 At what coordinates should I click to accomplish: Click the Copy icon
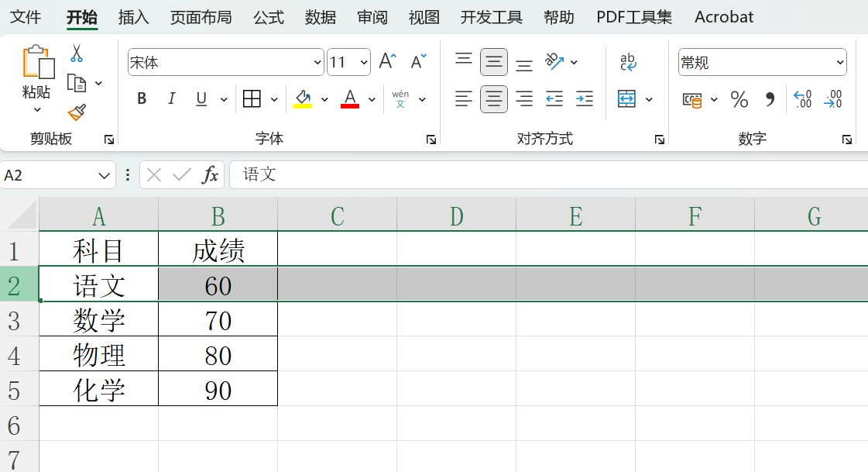pyautogui.click(x=77, y=83)
